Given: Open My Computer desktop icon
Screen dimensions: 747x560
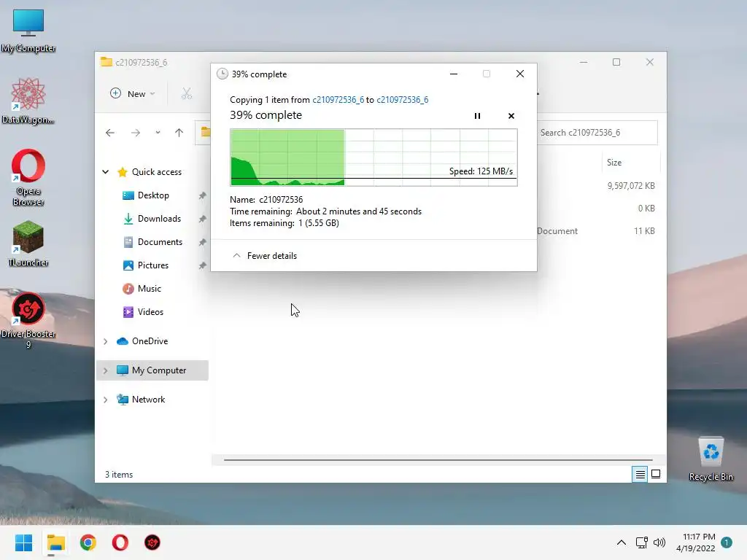Looking at the screenshot, I should pyautogui.click(x=28, y=31).
